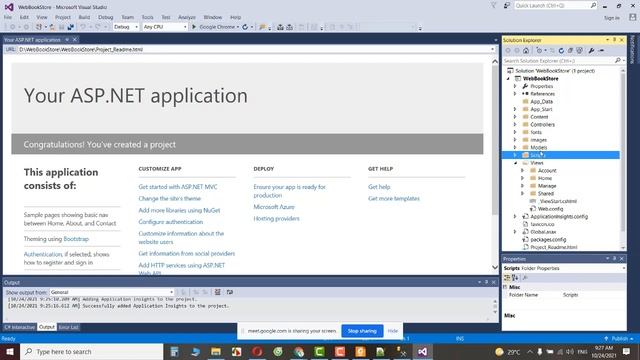
Task: Click Sign in at top right
Action: (x=611, y=18)
